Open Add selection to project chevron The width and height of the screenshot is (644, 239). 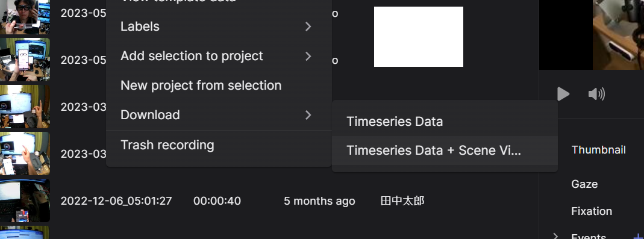(308, 56)
